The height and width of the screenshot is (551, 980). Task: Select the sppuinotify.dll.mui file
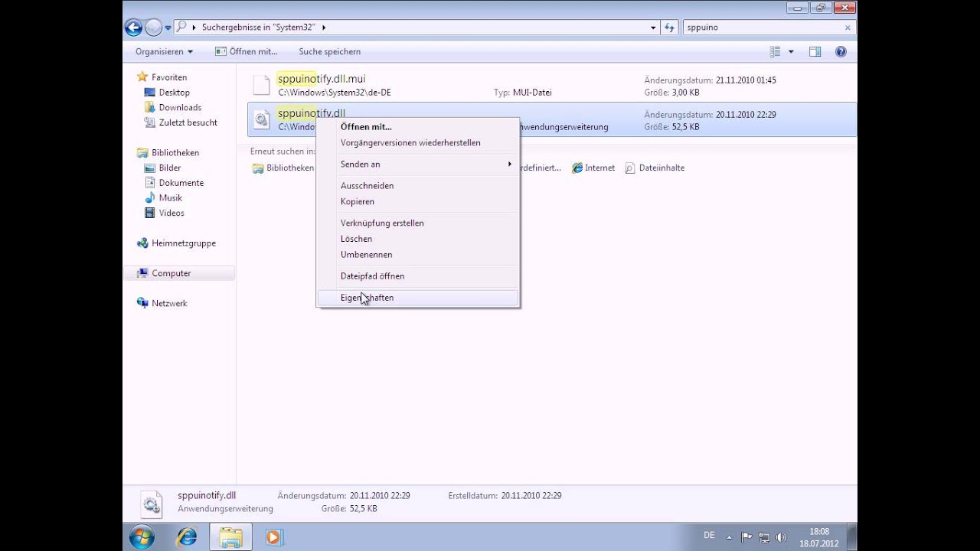[552, 85]
